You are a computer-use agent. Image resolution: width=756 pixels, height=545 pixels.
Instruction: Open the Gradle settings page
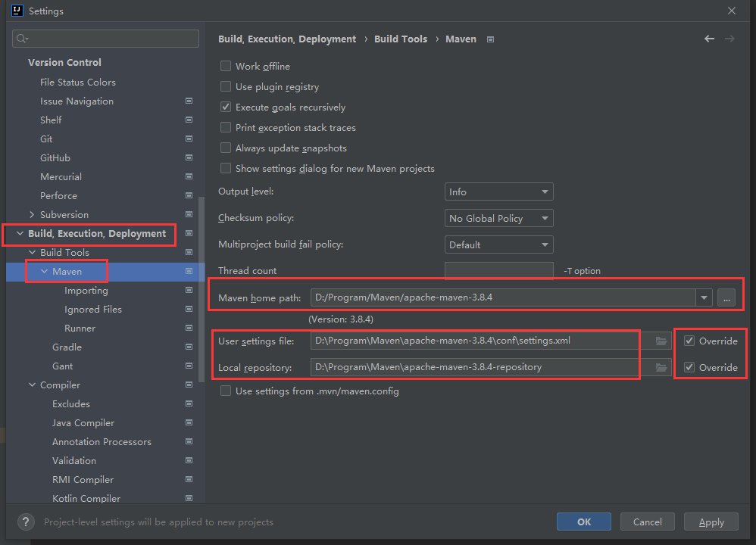click(67, 347)
